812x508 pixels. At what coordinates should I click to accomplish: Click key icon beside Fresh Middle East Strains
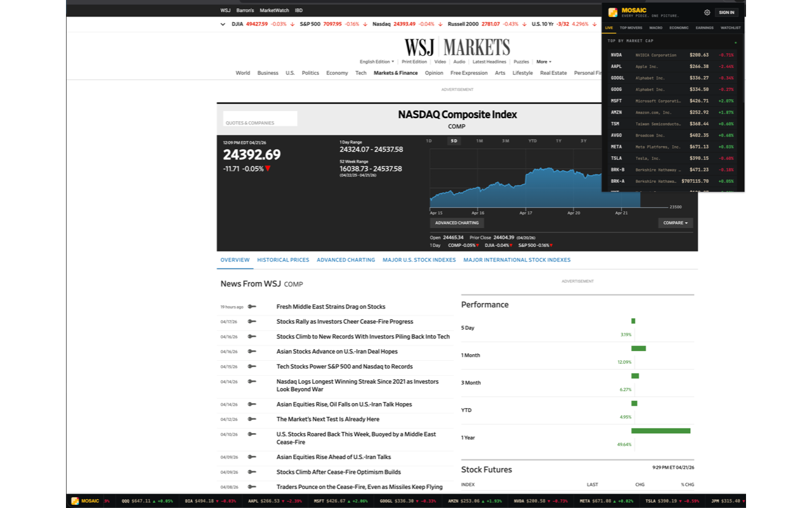(x=252, y=307)
